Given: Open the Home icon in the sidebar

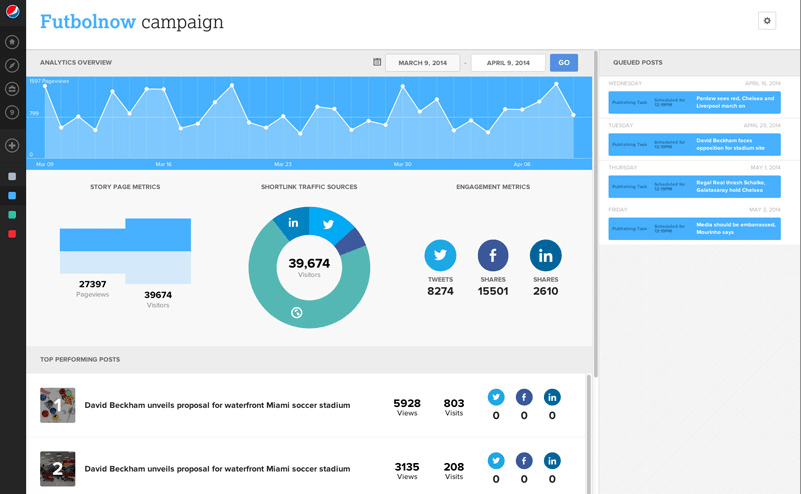Looking at the screenshot, I should point(12,42).
